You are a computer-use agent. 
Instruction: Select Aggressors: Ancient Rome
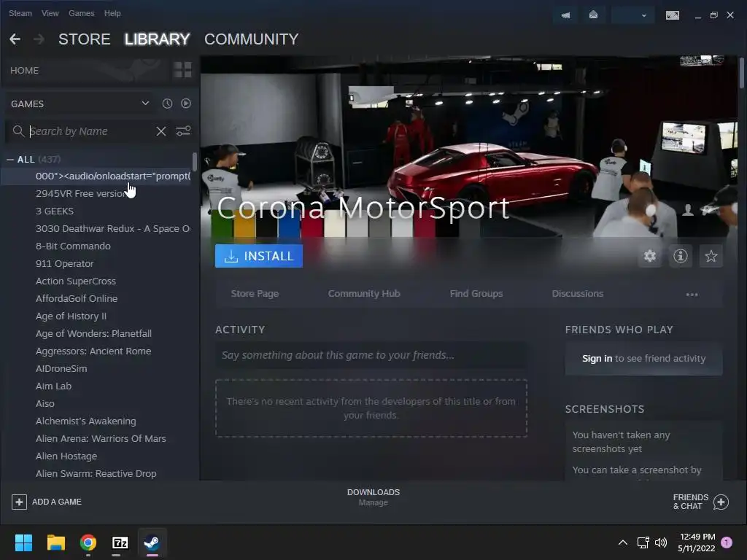[x=93, y=351]
